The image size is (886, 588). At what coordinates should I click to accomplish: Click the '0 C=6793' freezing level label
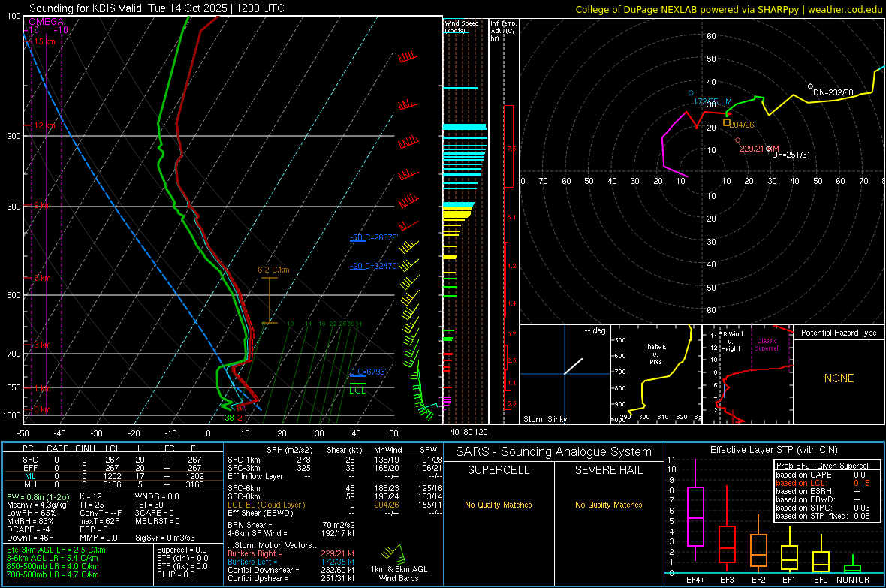click(368, 372)
